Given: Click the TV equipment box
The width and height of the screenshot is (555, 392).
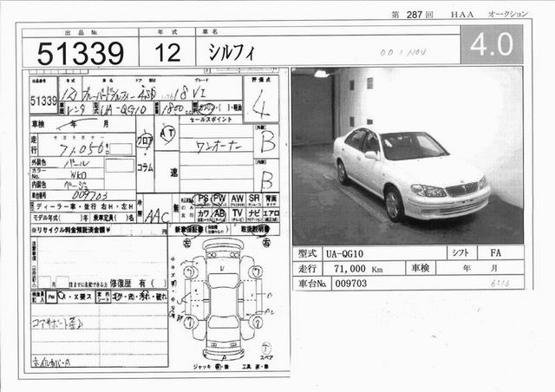Looking at the screenshot, I should coord(237,213).
